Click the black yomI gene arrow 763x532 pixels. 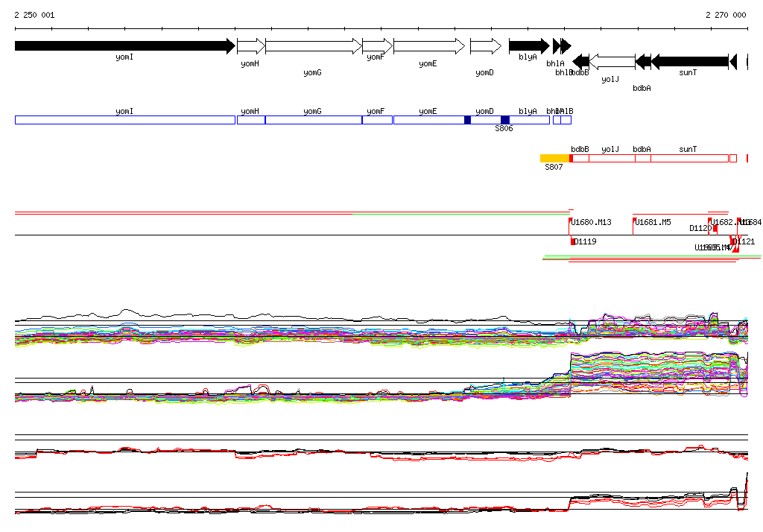(x=125, y=46)
